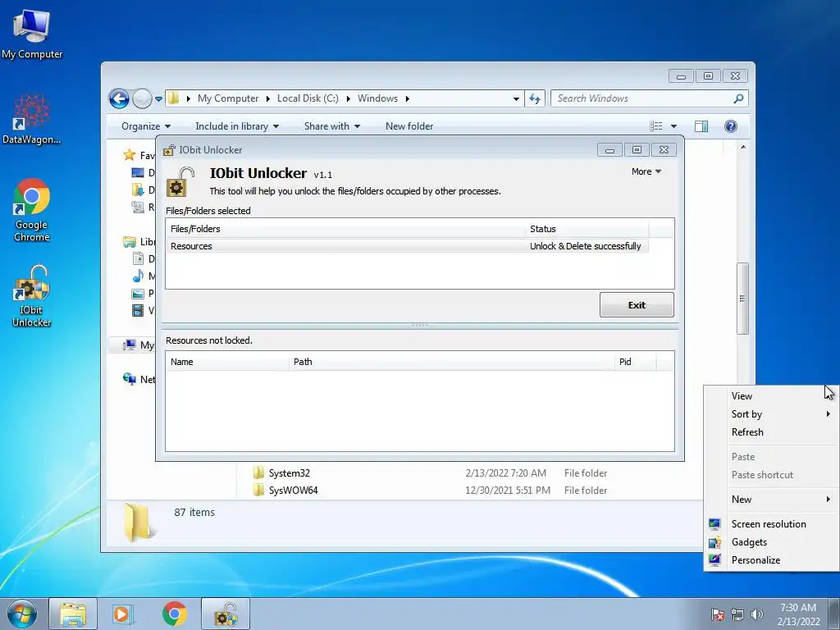Open Sort by submenu
Screen dimensions: 840x630
pos(771,414)
